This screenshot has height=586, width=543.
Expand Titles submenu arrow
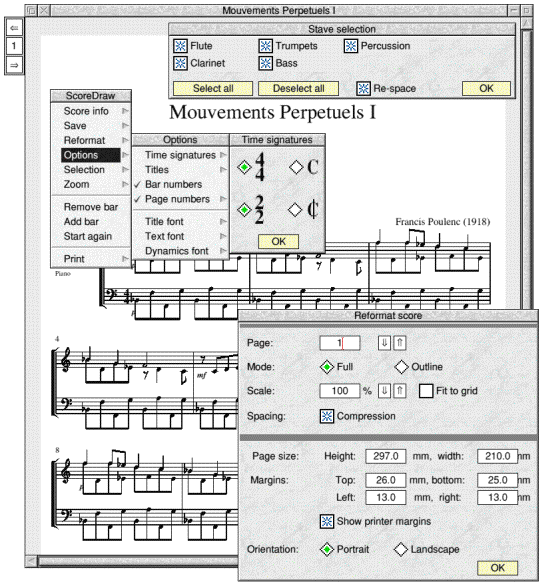pyautogui.click(x=223, y=170)
